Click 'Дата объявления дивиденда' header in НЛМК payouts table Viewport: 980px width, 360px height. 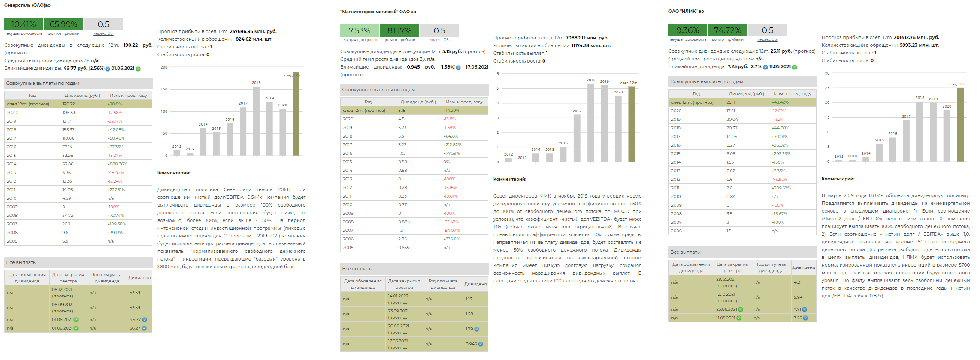pyautogui.click(x=691, y=267)
